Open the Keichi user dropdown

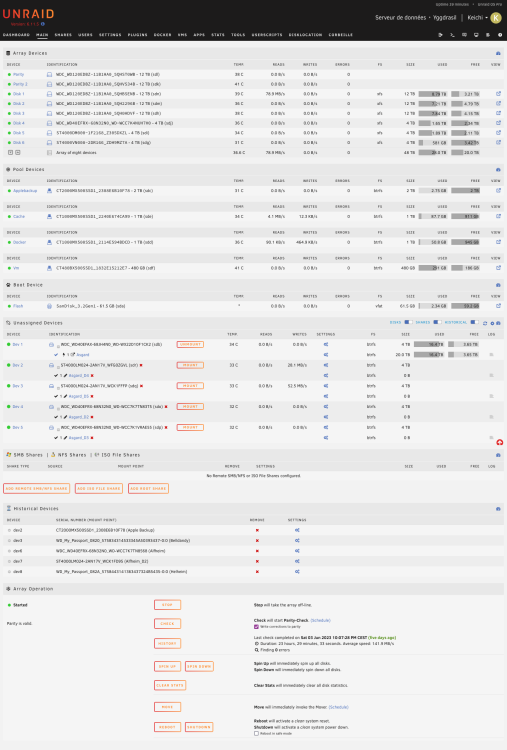click(x=477, y=18)
